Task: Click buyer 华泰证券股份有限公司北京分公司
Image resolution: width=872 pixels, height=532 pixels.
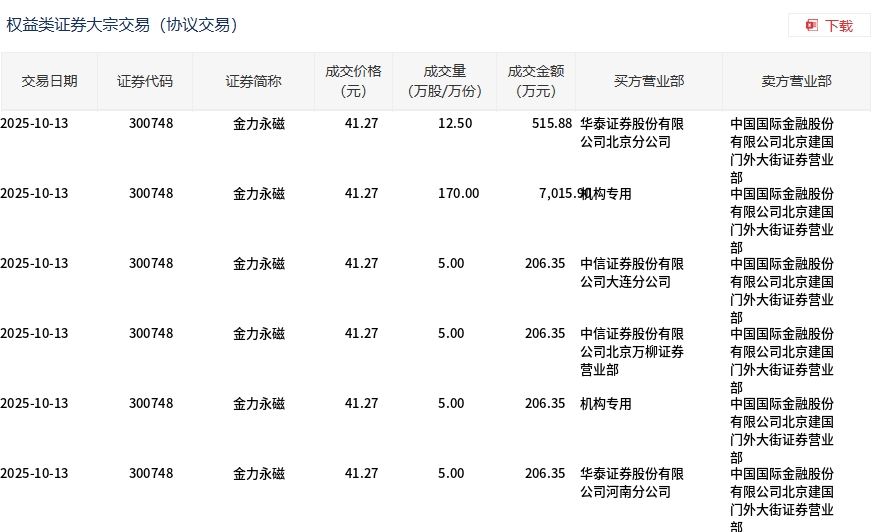Action: (632, 133)
